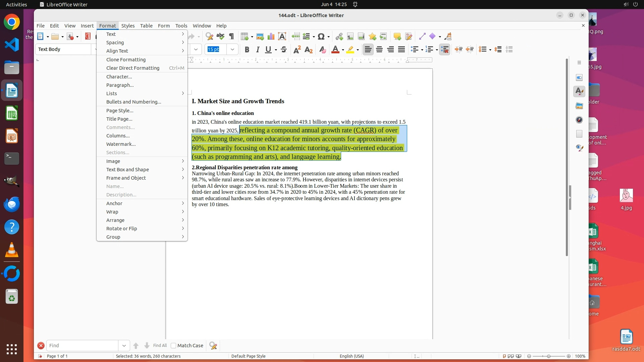Open Page Style... dialog entry
Viewport: 644px width, 362px height.
click(x=120, y=111)
